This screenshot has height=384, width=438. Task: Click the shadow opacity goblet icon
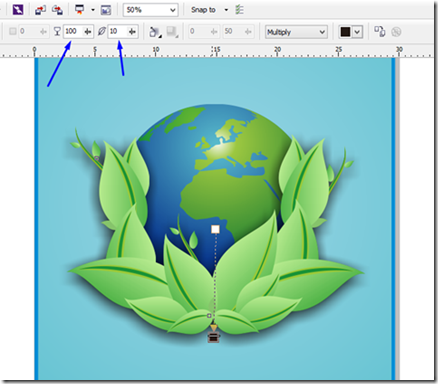57,32
